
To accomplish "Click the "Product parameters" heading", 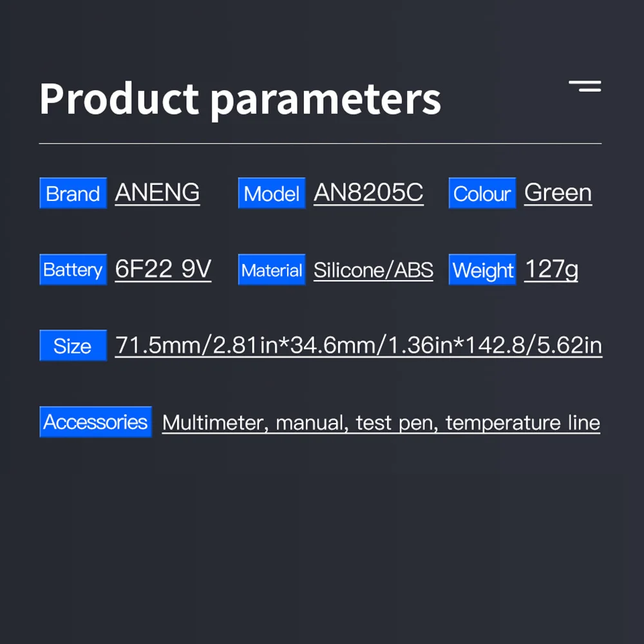I will [240, 99].
